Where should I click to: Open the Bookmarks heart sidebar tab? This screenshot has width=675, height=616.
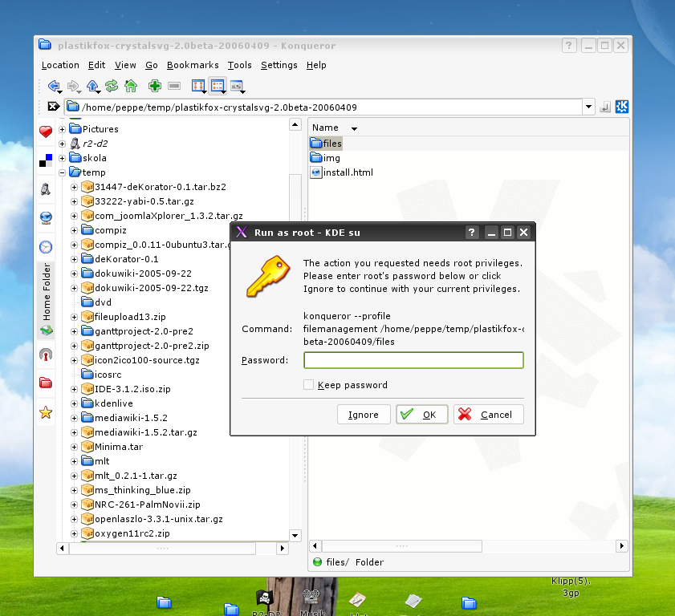(46, 132)
